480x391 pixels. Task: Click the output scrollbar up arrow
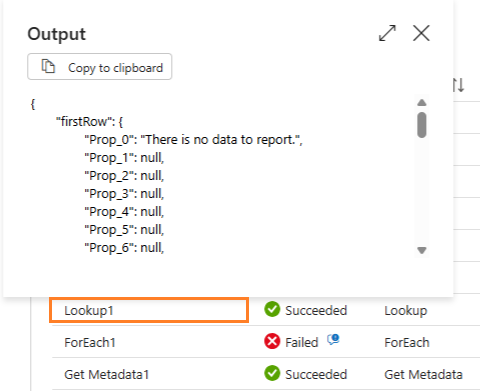click(x=422, y=103)
